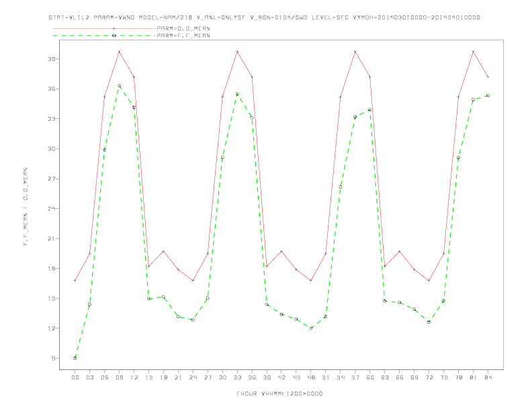Click y-axis tick label 33
532x411 pixels.
52,119
